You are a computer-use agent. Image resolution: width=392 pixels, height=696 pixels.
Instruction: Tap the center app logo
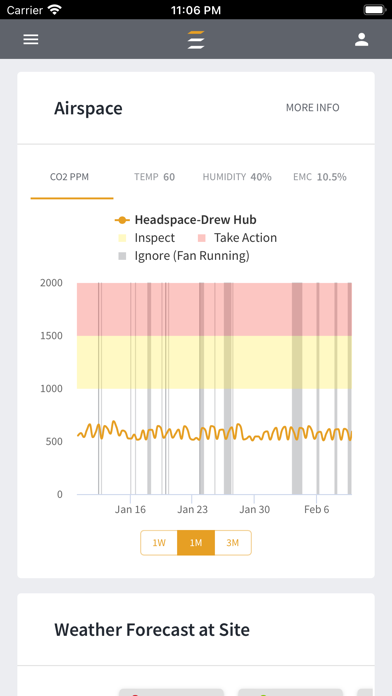(196, 40)
